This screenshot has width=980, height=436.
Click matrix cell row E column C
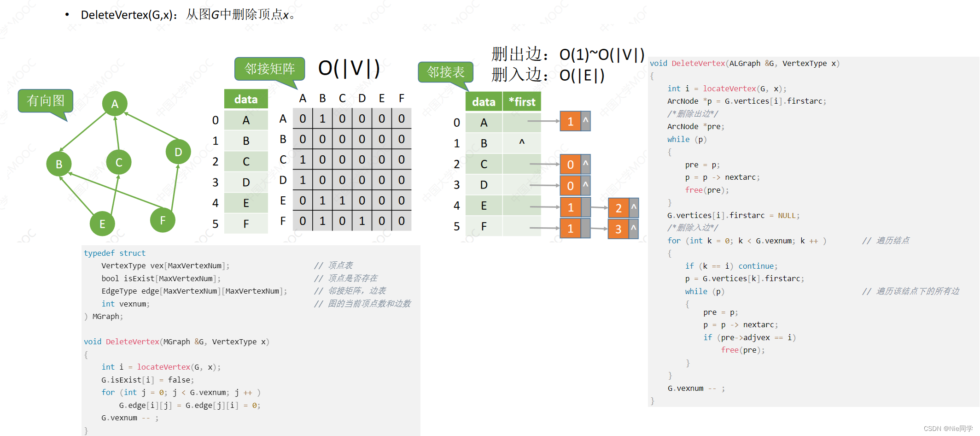click(342, 200)
